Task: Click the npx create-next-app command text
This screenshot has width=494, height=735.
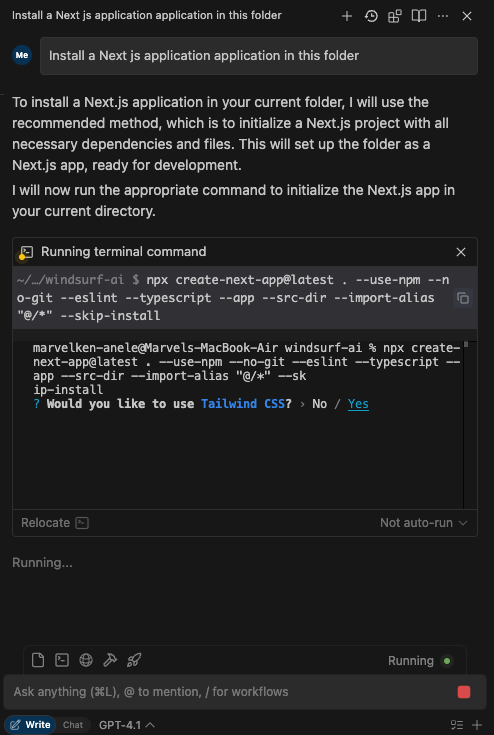Action: click(233, 298)
